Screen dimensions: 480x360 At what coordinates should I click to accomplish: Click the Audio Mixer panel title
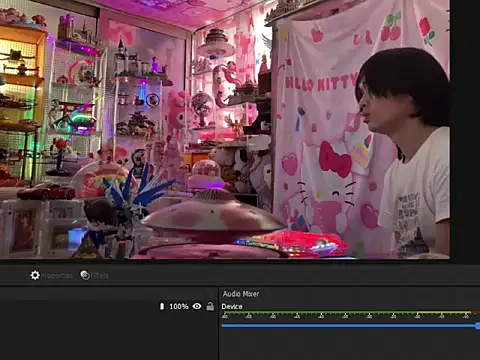coord(241,294)
